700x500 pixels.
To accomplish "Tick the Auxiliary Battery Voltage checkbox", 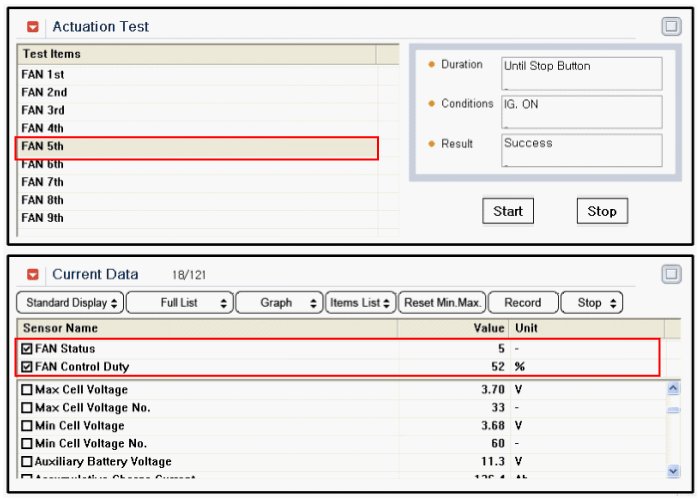I will pos(27,462).
